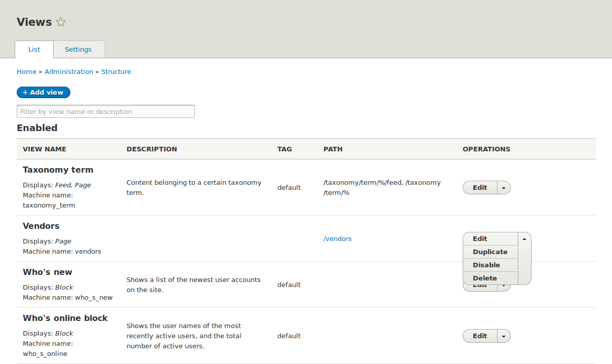Choose Delete in the Vendors dropdown menu
The image size is (612, 364).
(x=484, y=278)
